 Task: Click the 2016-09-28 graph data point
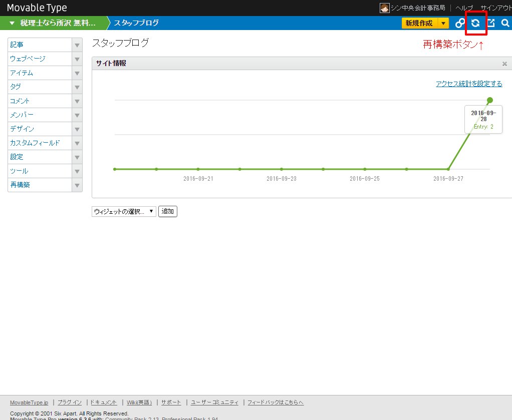coord(490,100)
